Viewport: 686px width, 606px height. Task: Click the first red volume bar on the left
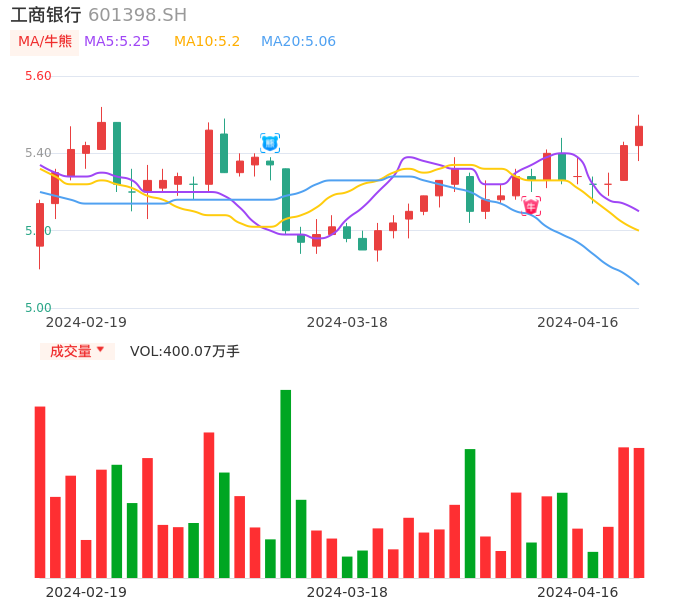(x=40, y=491)
